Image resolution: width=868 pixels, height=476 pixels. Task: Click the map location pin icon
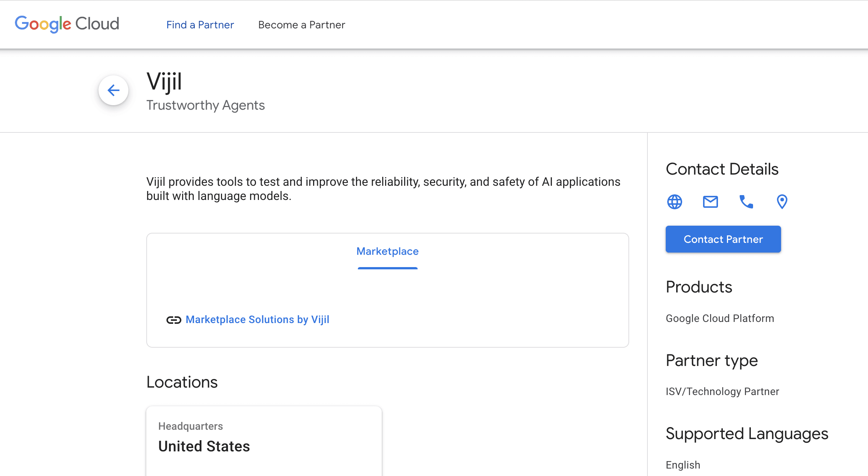pos(782,202)
